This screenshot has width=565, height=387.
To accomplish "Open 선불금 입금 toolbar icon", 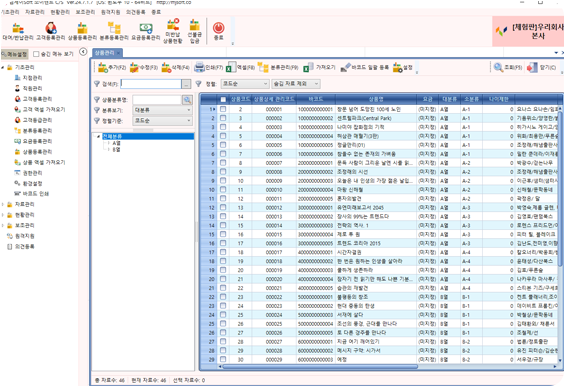I will click(x=195, y=31).
